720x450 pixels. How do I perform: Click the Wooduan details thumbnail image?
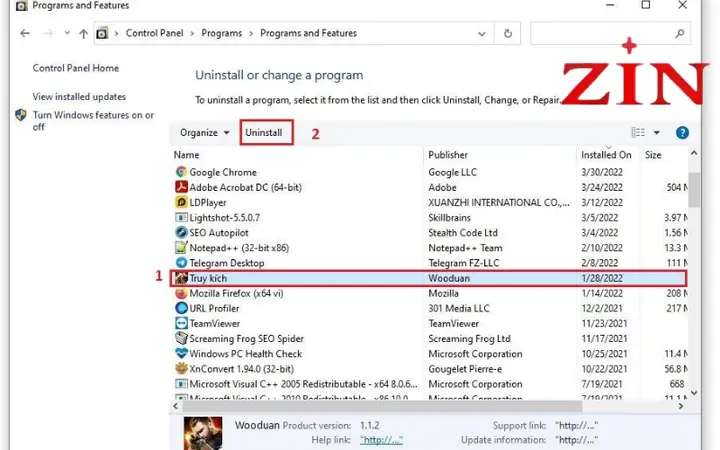[203, 433]
